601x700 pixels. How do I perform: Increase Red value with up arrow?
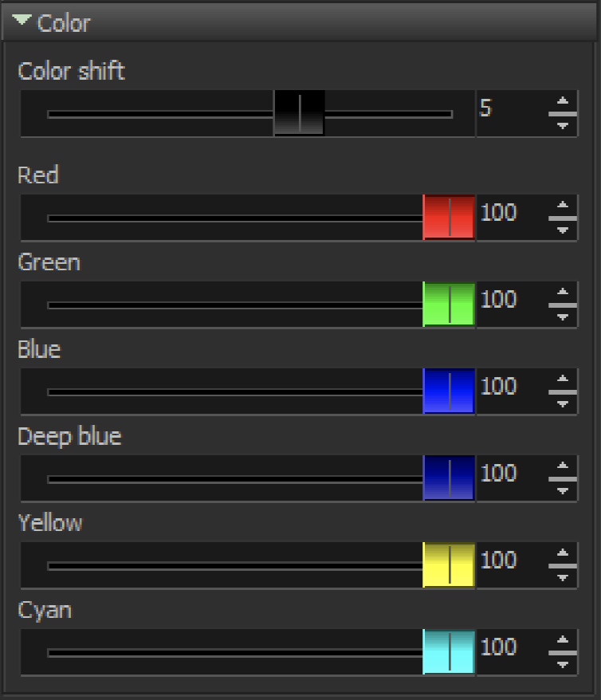tap(563, 206)
